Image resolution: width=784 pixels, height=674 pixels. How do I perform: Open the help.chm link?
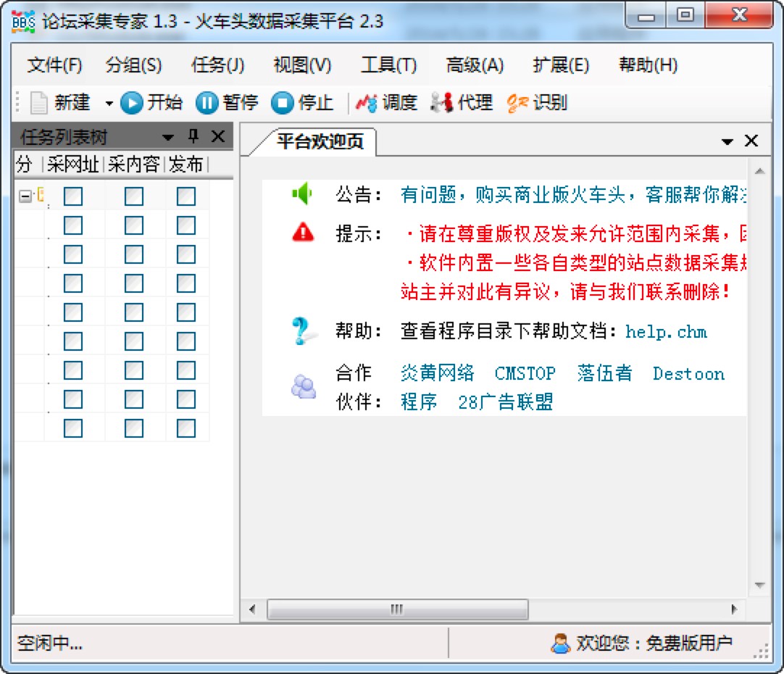666,331
